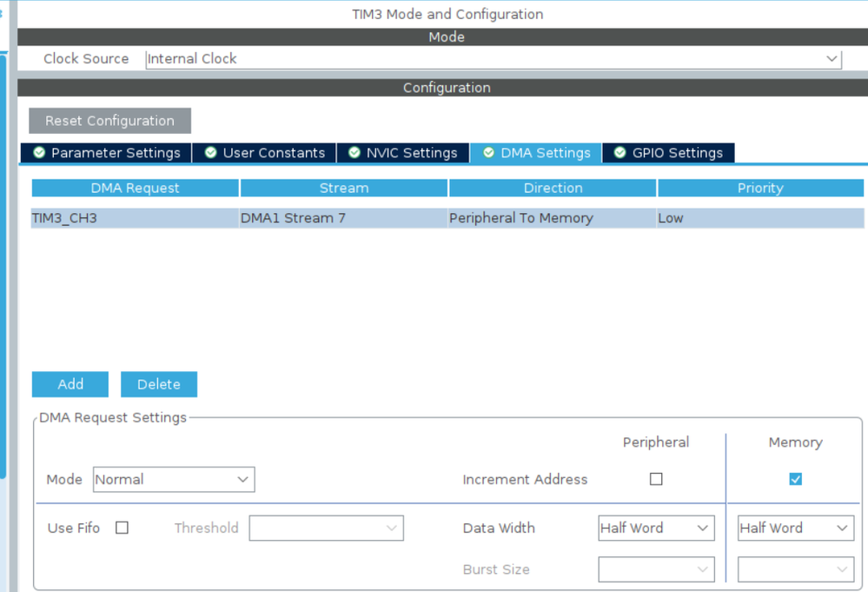Click the green check icon on User Constants

(211, 152)
